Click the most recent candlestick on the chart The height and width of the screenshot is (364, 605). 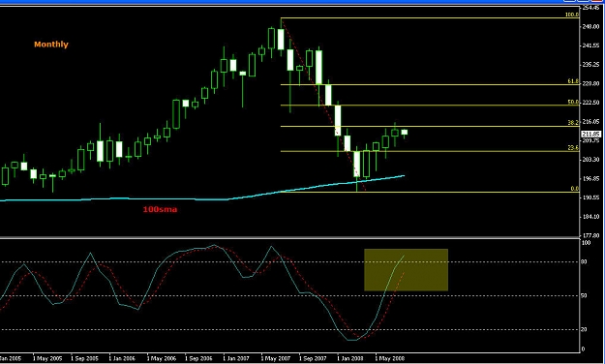click(405, 133)
